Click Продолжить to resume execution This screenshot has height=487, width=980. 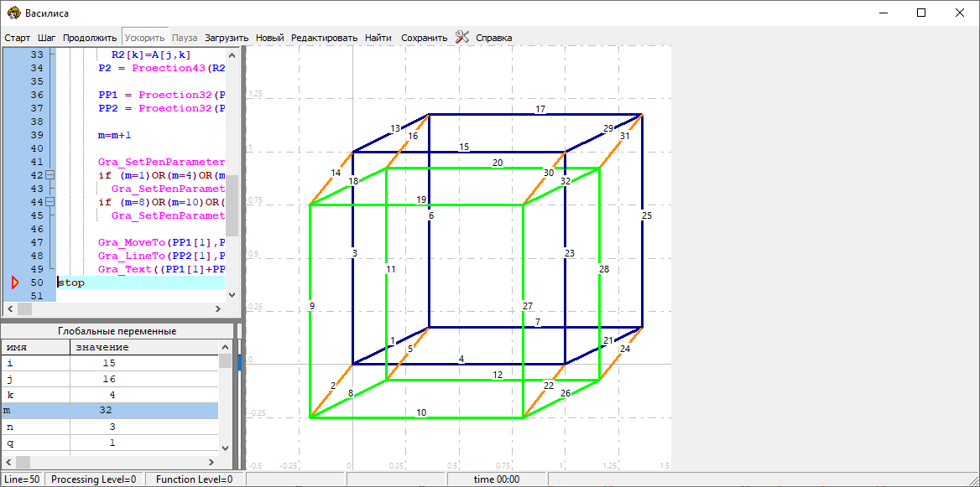click(90, 38)
